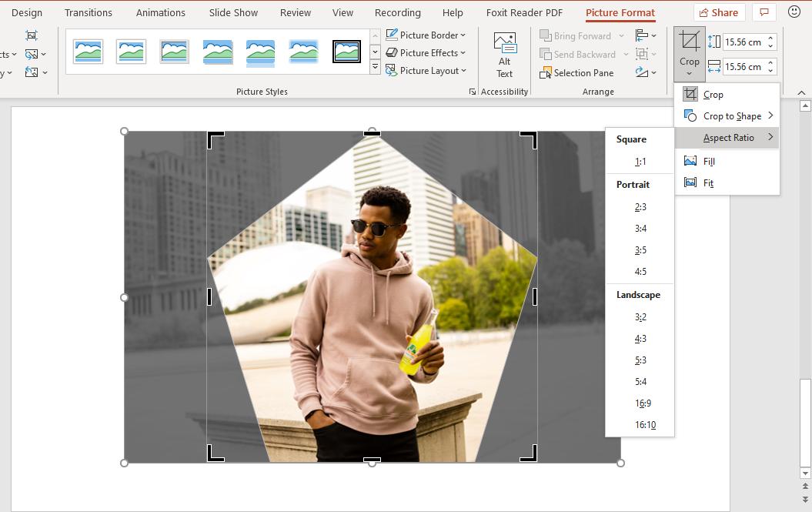Click the smiley feedback icon

(794, 12)
